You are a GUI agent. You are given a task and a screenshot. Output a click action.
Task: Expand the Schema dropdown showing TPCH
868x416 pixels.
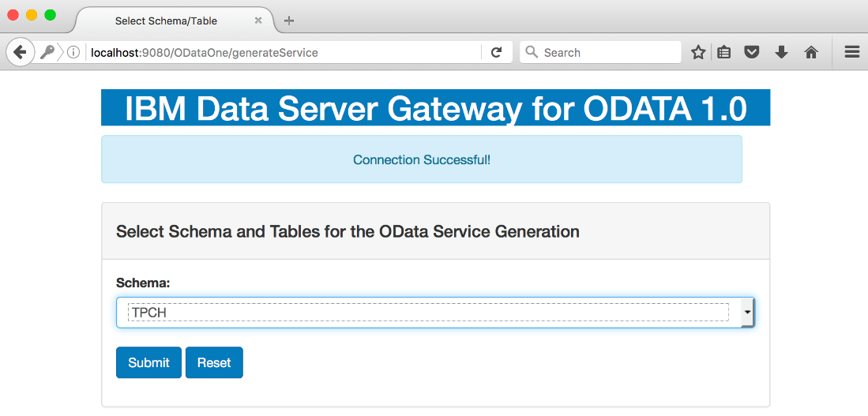tap(435, 313)
